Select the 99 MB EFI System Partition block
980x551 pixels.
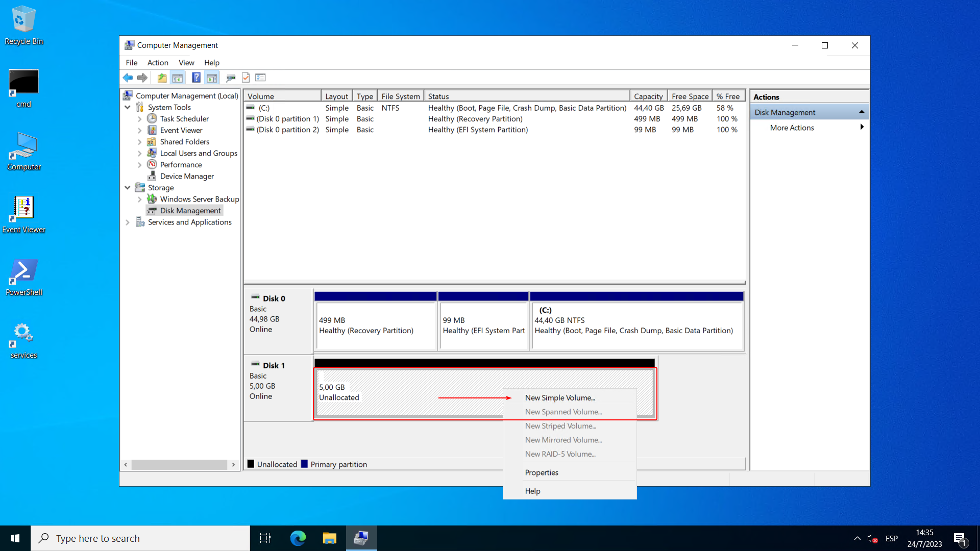483,325
